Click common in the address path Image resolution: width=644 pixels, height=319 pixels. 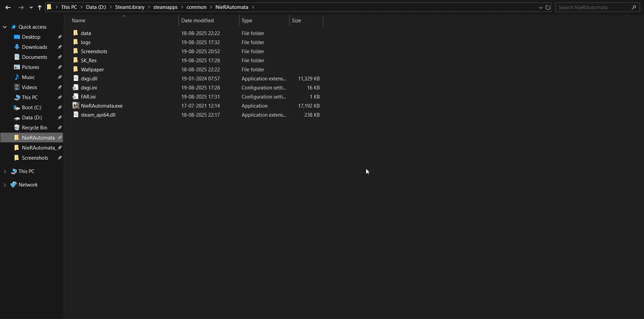(197, 7)
